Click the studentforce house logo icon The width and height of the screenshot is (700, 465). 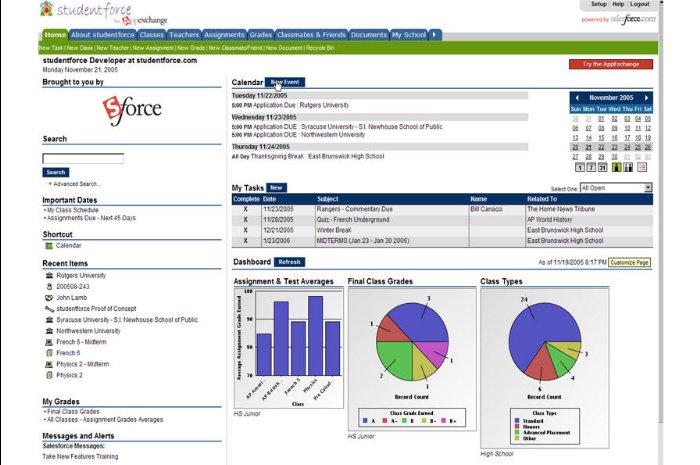coord(46,9)
